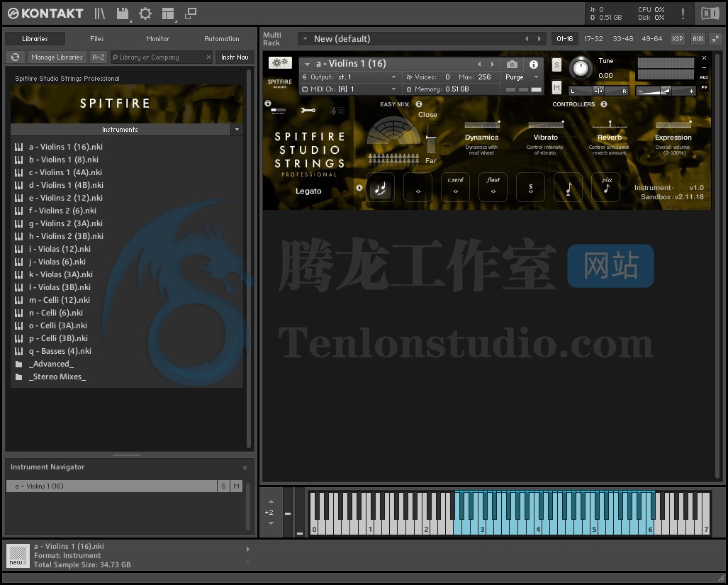Go to next instrument preset arrow
The width and height of the screenshot is (728, 585).
coord(493,64)
